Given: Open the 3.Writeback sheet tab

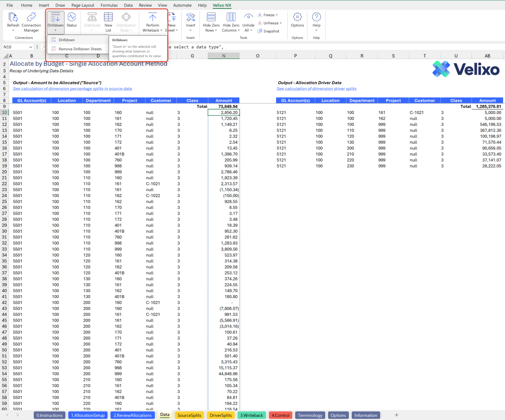Looking at the screenshot, I should (x=251, y=415).
